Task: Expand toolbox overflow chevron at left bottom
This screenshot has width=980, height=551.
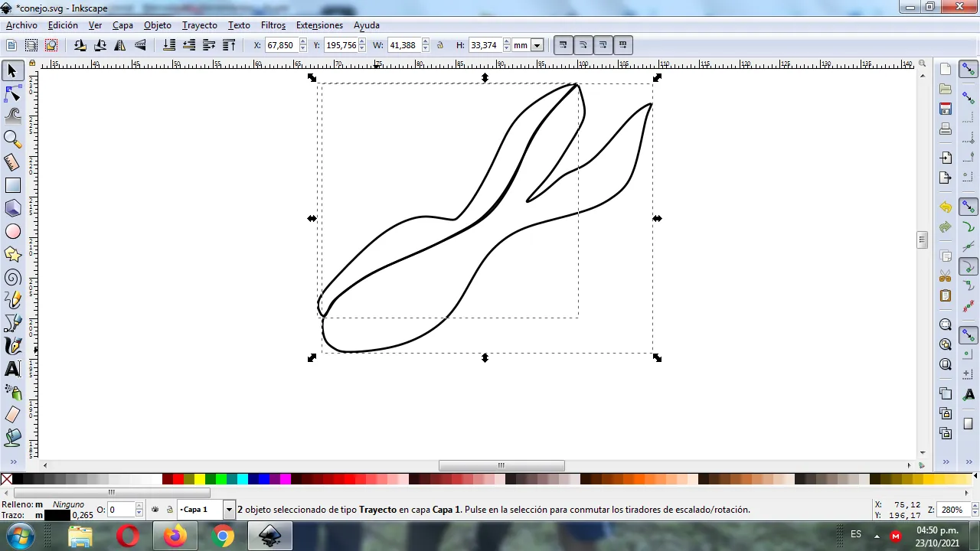Action: [12, 462]
